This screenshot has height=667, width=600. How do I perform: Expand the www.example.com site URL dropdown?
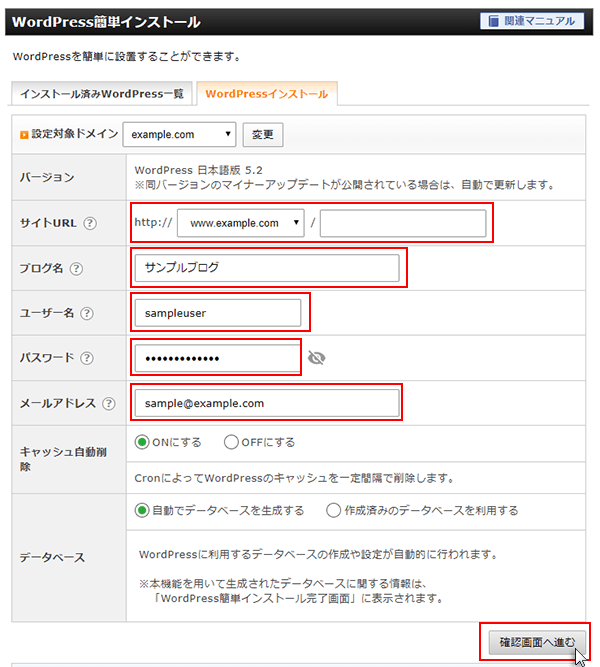coord(240,223)
